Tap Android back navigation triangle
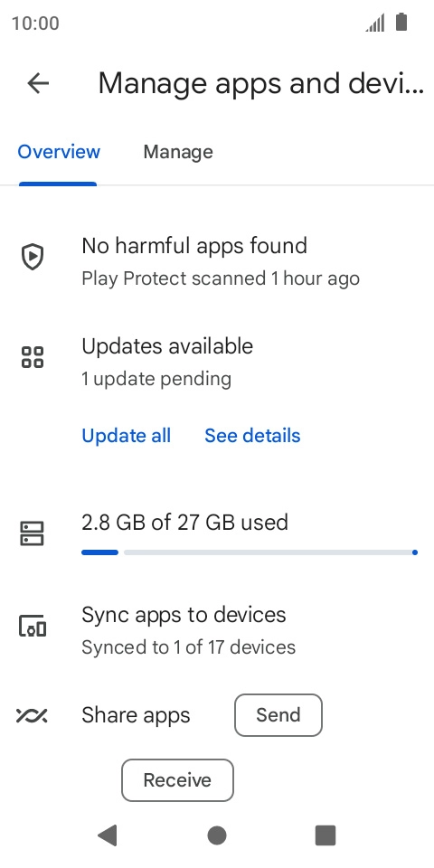This screenshot has height=868, width=434. point(108,835)
